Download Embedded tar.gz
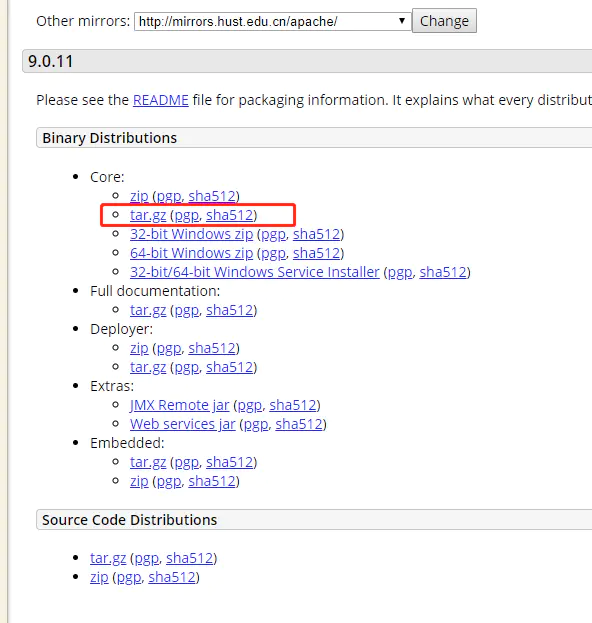 (x=148, y=462)
